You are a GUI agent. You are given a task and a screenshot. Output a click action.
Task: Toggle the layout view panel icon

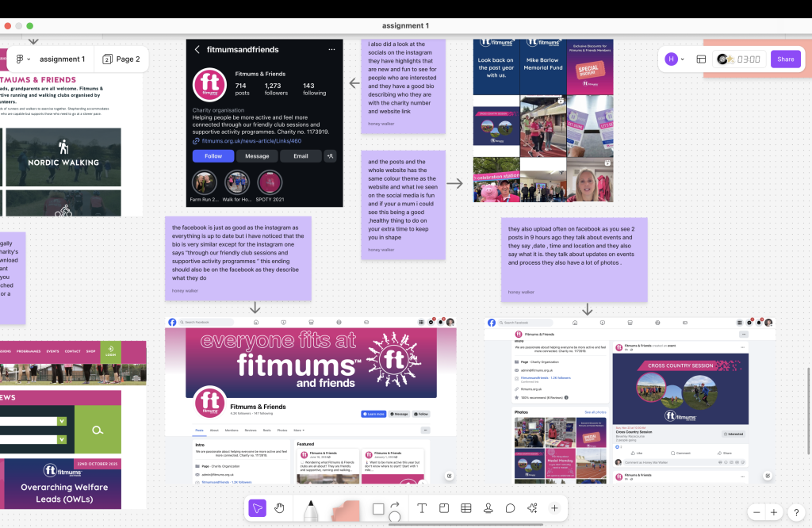[701, 59]
